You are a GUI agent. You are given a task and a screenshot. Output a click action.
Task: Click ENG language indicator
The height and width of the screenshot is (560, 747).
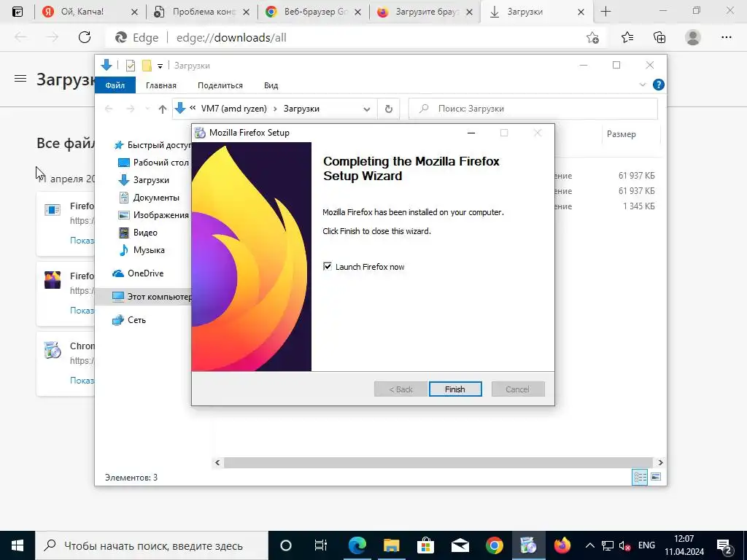tap(646, 545)
